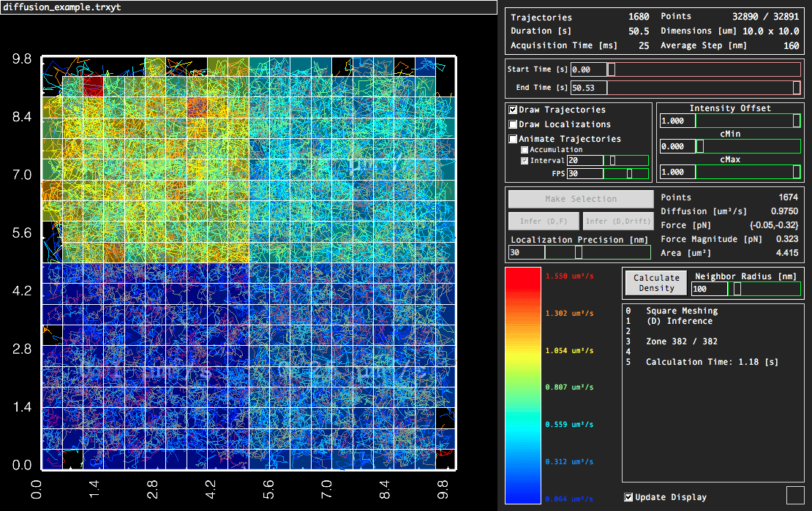This screenshot has height=511, width=812.
Task: Click the diffusion color scale bar
Action: point(524,385)
